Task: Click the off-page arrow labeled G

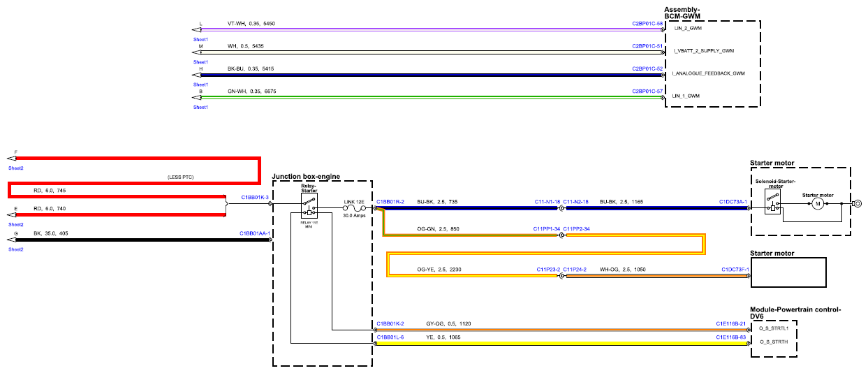Action: (x=12, y=240)
